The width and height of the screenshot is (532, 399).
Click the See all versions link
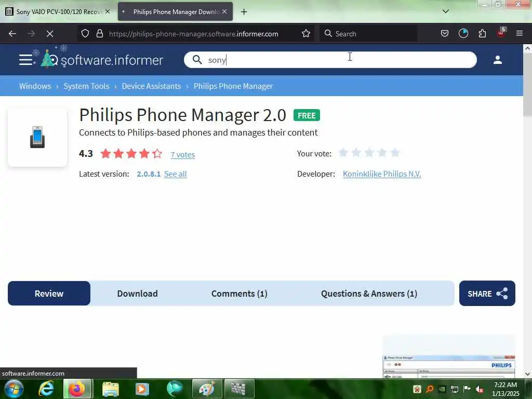click(176, 174)
